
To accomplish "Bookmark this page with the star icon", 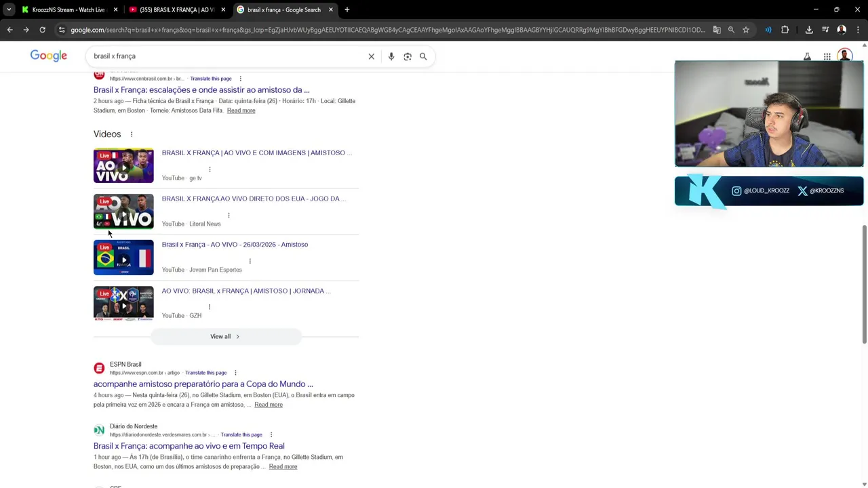I will point(746,30).
